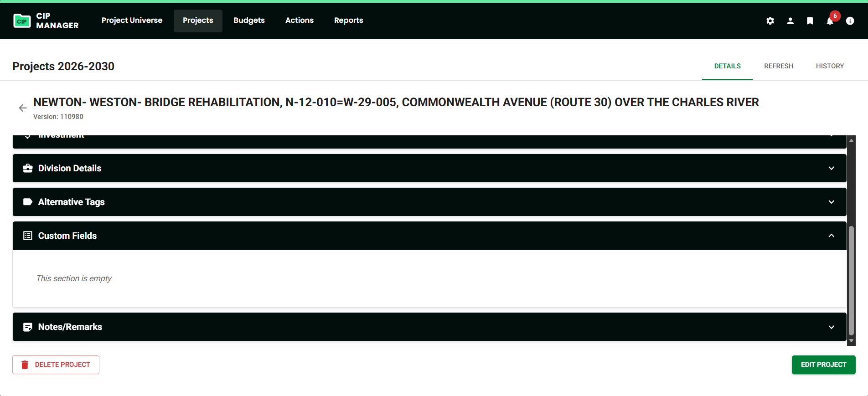Click the scrollbar down arrow
This screenshot has width=868, height=396.
851,341
